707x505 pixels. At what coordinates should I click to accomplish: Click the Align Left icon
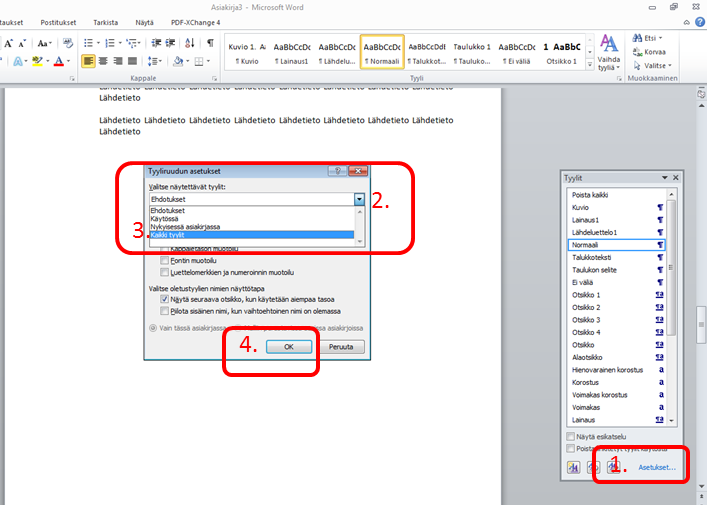(x=88, y=61)
